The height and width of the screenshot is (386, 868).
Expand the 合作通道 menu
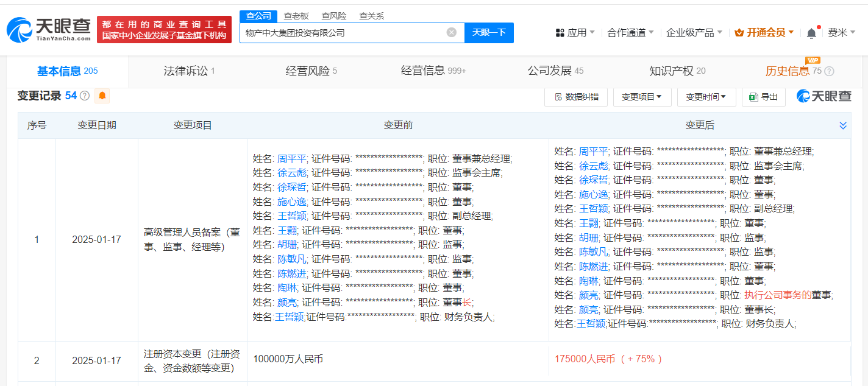pos(631,33)
